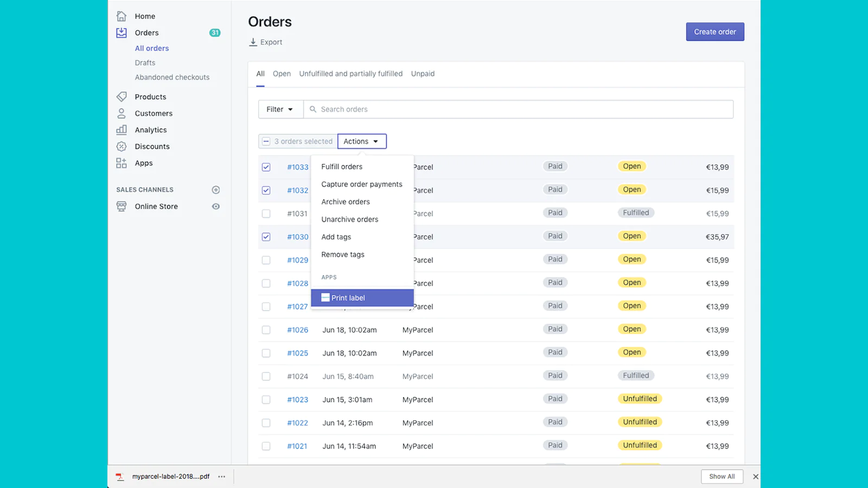Choose Print label from Actions menu
Viewport: 868px width, 488px height.
pos(362,298)
